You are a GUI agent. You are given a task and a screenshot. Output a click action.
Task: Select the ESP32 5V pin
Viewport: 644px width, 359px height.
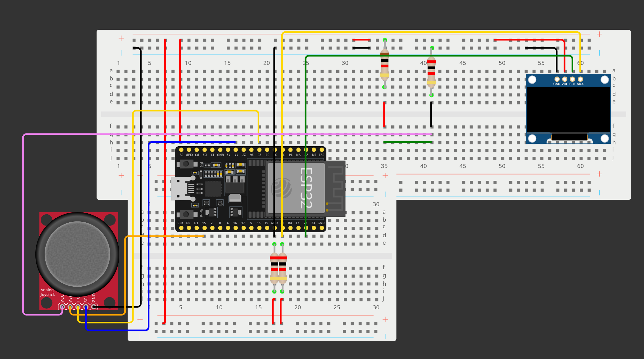(181, 150)
